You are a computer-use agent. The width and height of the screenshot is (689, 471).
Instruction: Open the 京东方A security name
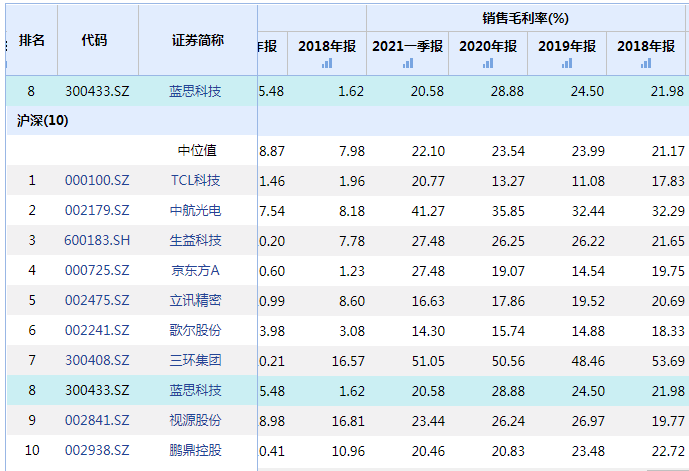pyautogui.click(x=196, y=270)
